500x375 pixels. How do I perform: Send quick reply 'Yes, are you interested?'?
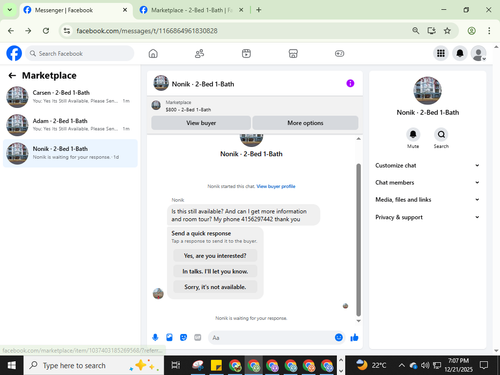[215, 256]
